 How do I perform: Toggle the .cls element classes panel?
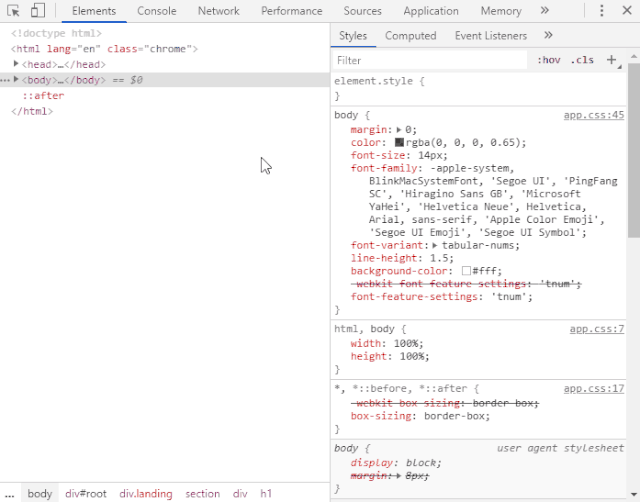click(x=582, y=60)
